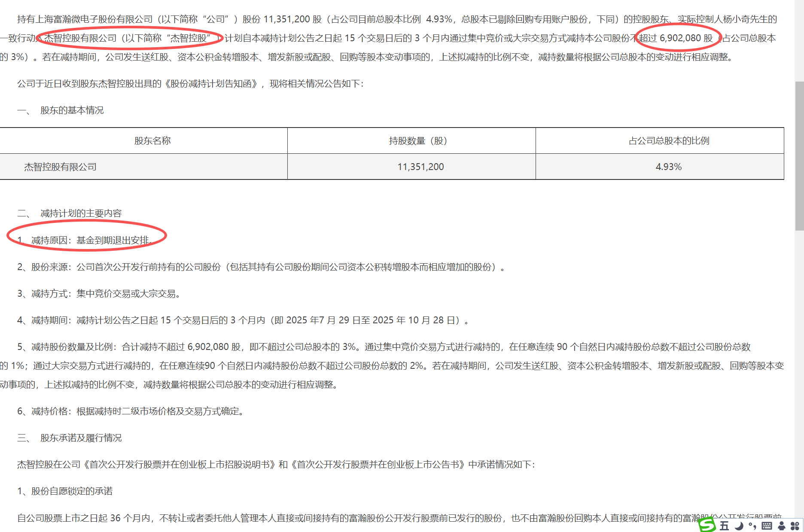Click the paragraph starting 自公司股票上市之日起 36 个月内
This screenshot has width=804, height=532.
pyautogui.click(x=399, y=518)
